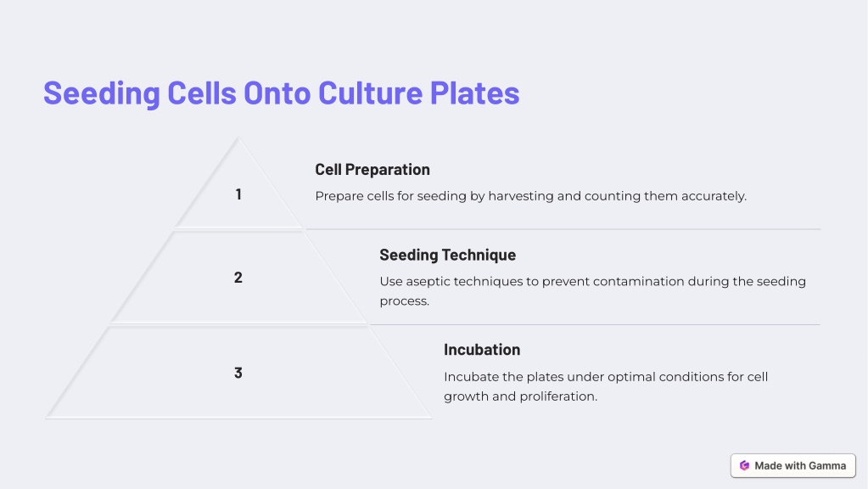868x489 pixels.
Task: Click pyramid tier number 2
Action: 238,278
